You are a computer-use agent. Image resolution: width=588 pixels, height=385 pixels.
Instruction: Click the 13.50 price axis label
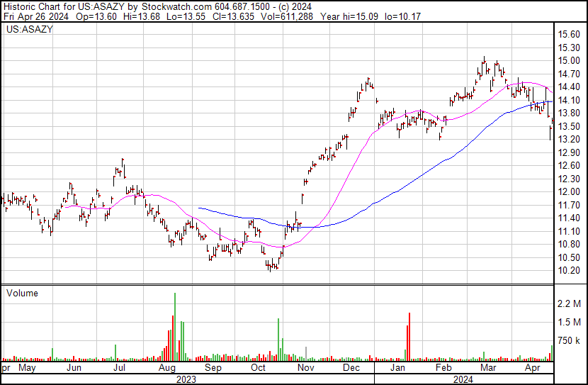click(x=569, y=126)
